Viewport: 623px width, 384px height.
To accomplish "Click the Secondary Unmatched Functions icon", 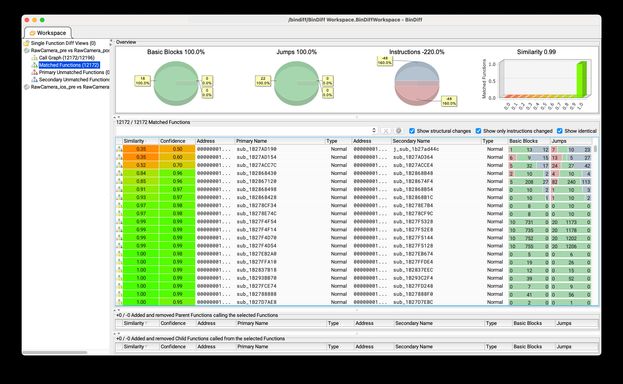I will [35, 80].
